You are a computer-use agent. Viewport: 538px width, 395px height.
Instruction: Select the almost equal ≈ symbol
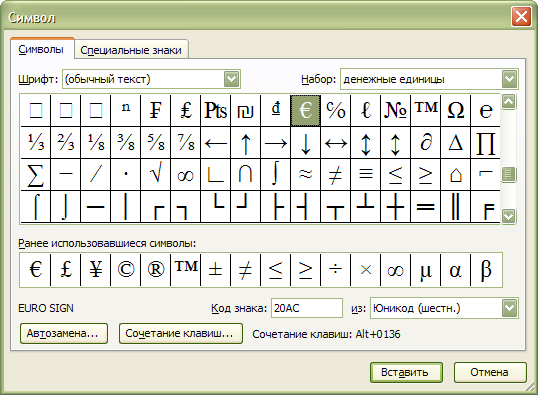pyautogui.click(x=305, y=174)
